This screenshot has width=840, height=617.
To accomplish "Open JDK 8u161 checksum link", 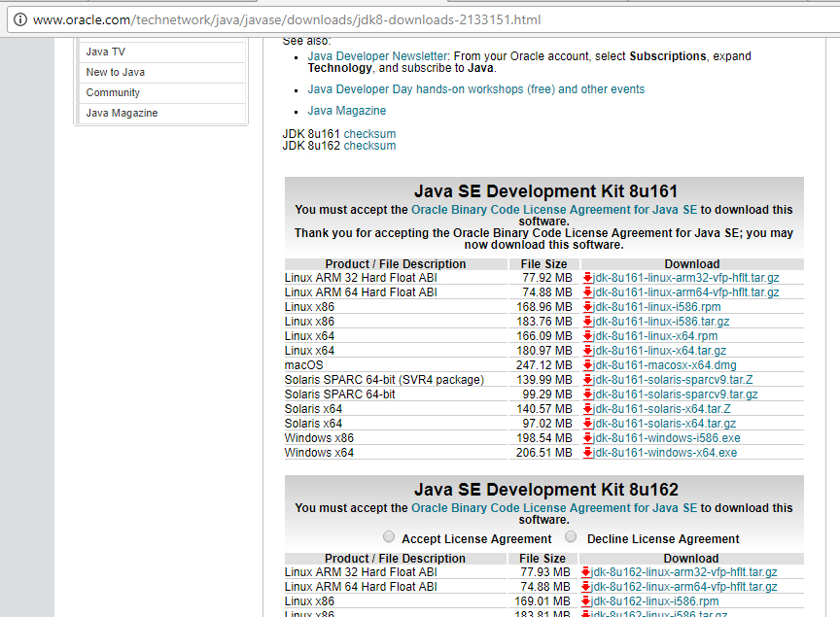I will coord(369,134).
